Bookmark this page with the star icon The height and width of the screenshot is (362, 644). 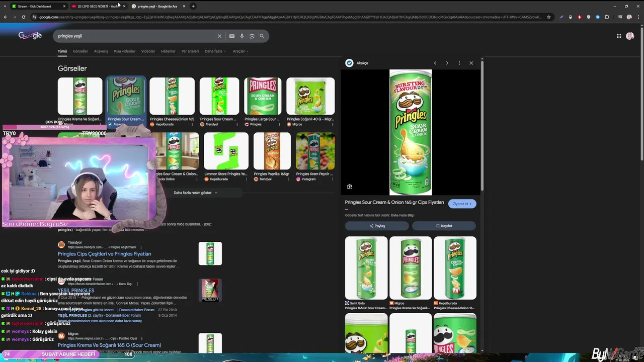pos(549,17)
